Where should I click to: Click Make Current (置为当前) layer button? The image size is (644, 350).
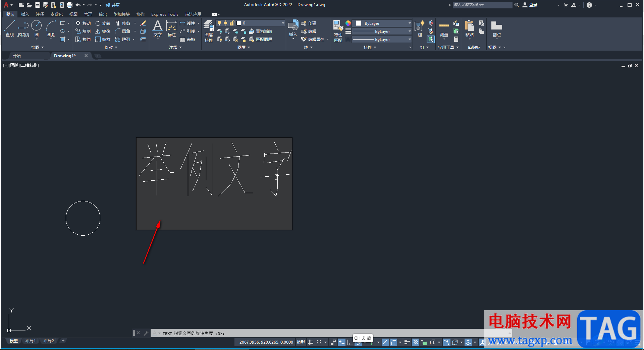click(x=261, y=31)
